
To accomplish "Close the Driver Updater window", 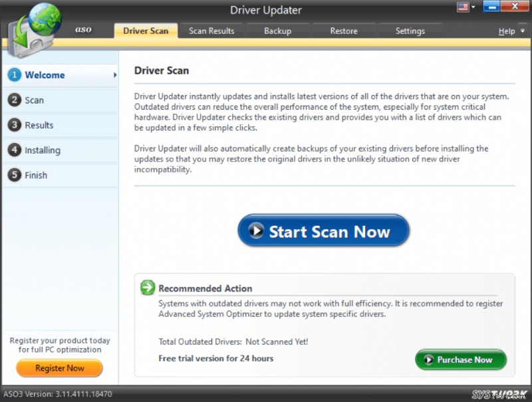I will point(515,7).
